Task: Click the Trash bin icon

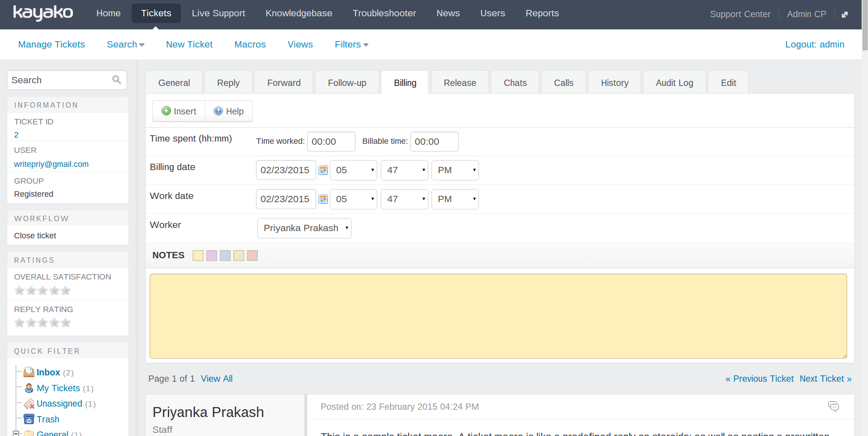Action: [x=29, y=419]
